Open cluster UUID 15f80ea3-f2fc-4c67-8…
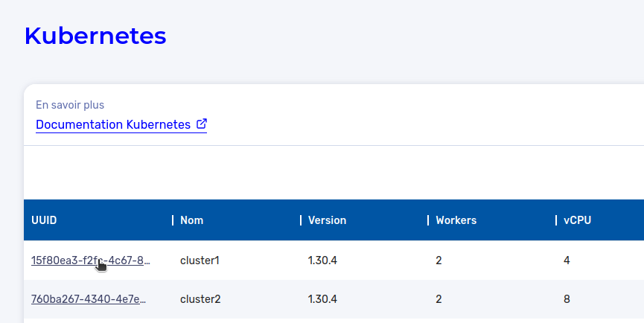 (x=90, y=260)
